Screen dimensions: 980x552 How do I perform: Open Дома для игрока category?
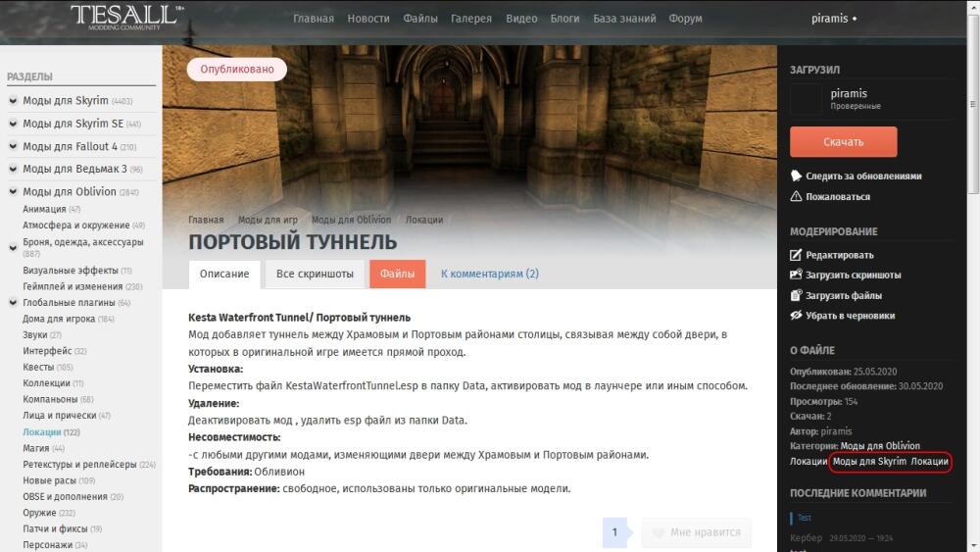tap(59, 319)
